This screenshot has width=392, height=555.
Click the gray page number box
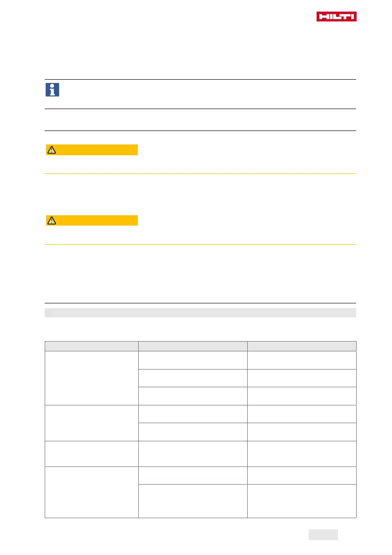pos(323,534)
